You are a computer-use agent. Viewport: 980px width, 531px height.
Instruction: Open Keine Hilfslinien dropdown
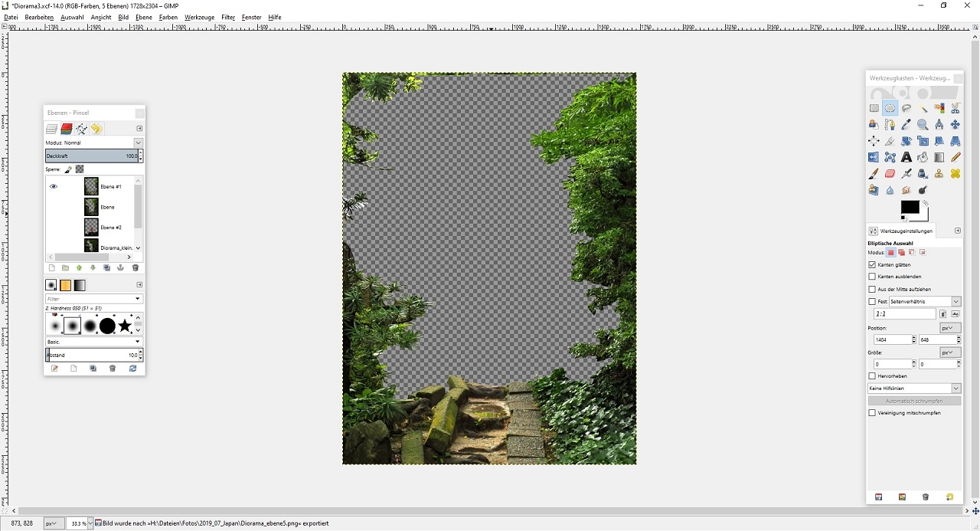[914, 388]
